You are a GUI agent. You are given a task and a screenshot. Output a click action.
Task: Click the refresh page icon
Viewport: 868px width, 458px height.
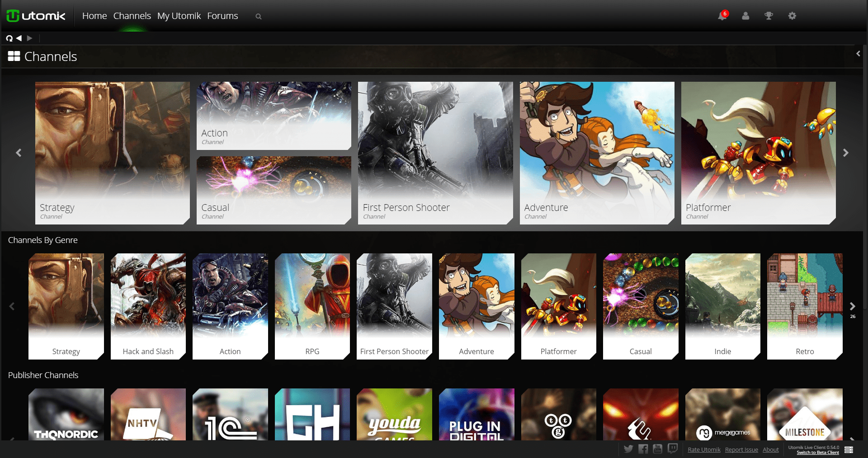[x=9, y=38]
